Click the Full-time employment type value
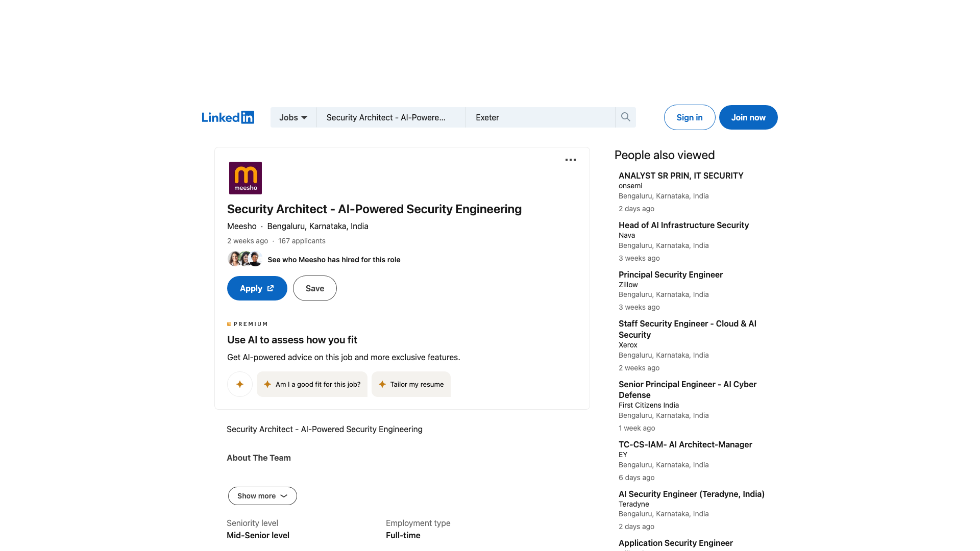Screen dimensions: 980x551 tap(403, 535)
